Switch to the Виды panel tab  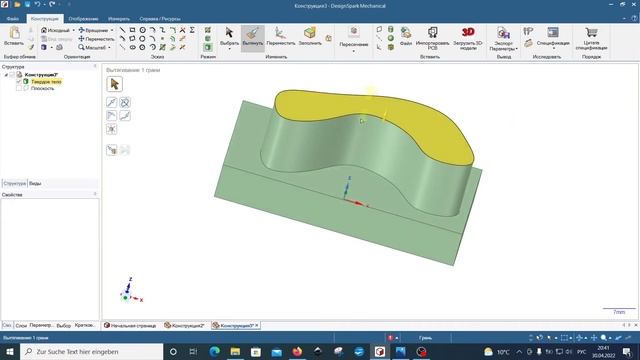[x=35, y=184]
